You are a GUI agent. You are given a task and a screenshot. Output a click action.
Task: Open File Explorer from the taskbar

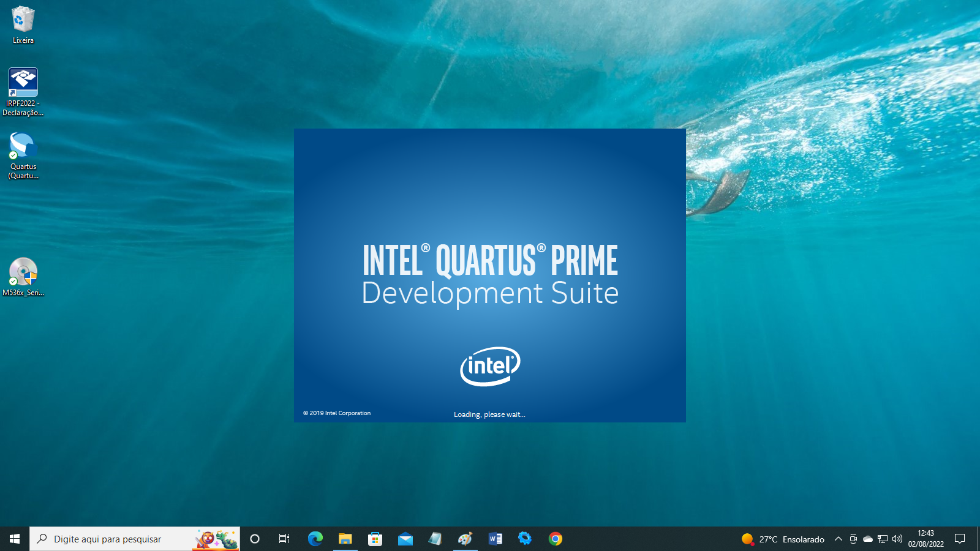(x=345, y=539)
